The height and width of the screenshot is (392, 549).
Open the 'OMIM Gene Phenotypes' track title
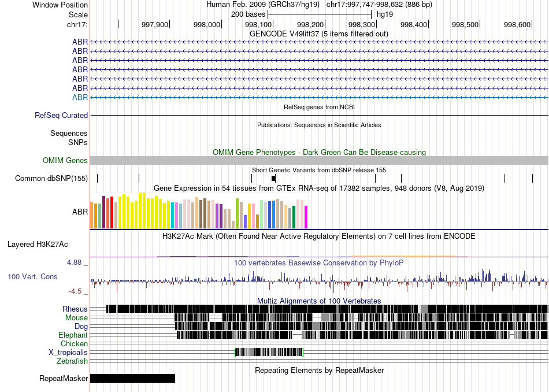(x=319, y=153)
